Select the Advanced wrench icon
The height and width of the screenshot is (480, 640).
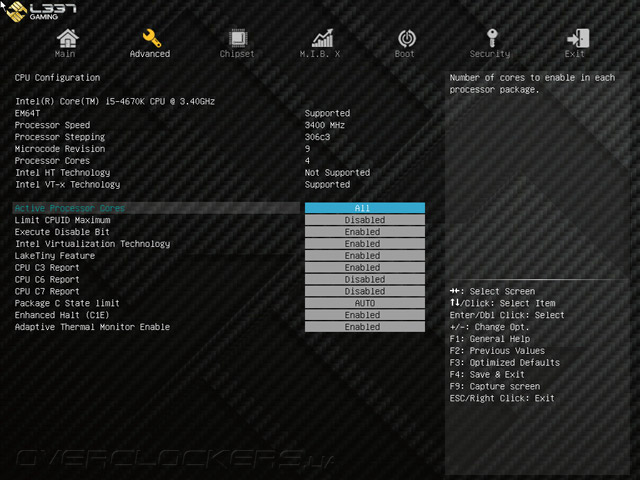(151, 38)
